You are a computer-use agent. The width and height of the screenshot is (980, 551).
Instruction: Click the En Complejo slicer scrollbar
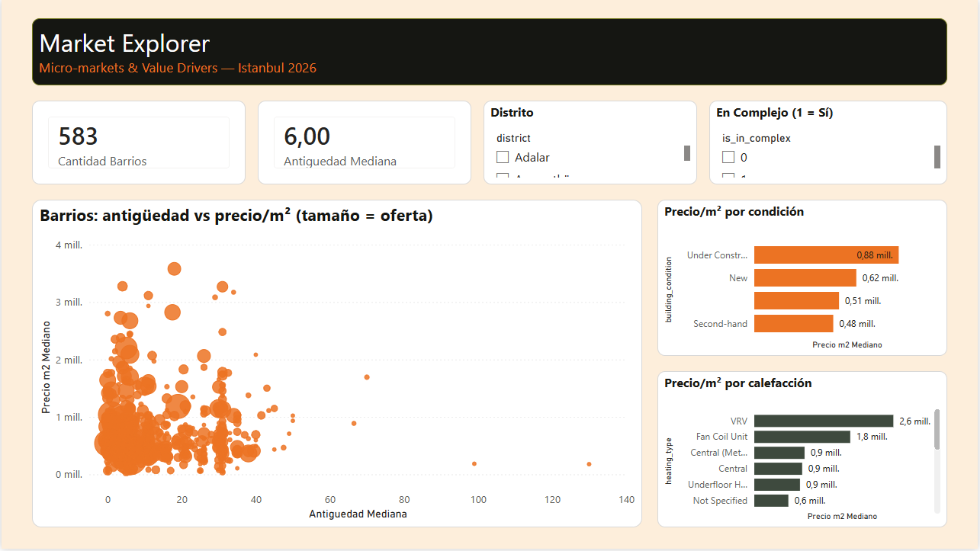(937, 156)
